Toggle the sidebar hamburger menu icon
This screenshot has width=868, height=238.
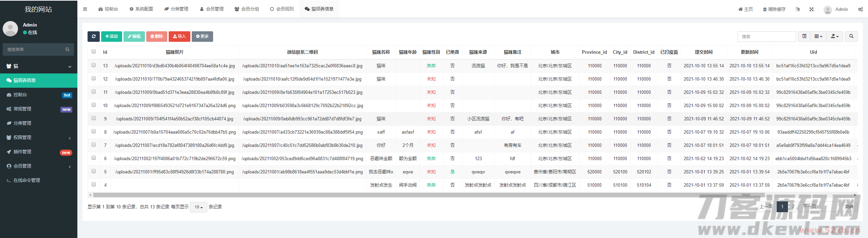pos(85,9)
